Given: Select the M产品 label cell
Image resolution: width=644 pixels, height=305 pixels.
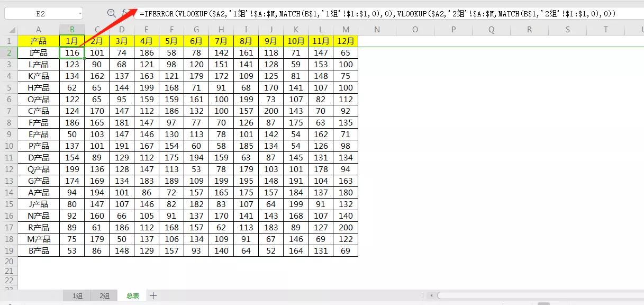Looking at the screenshot, I should coord(39,239).
